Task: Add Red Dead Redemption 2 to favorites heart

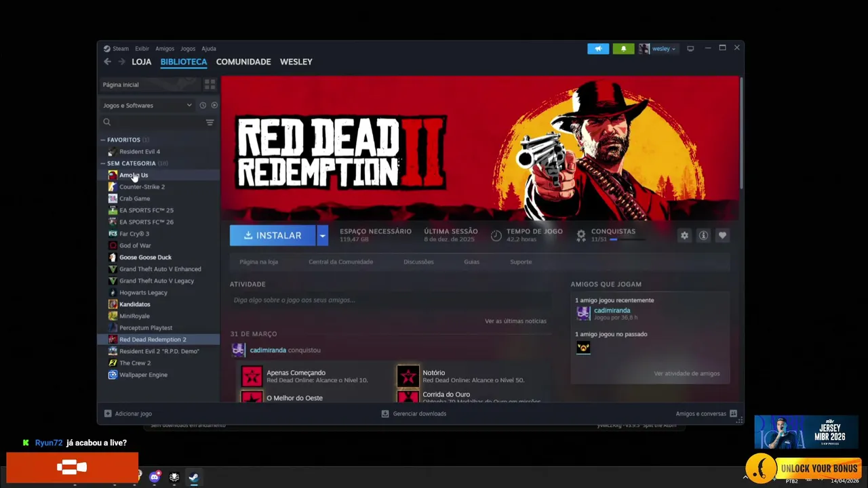Action: [x=722, y=235]
